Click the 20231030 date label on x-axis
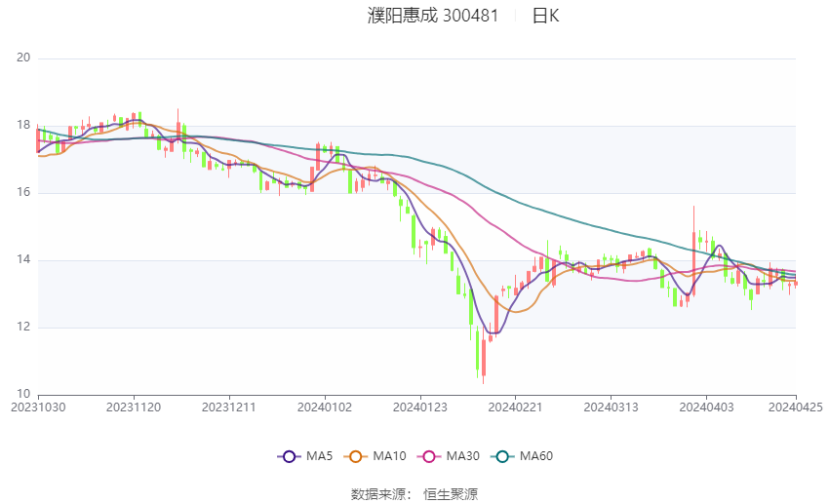This screenshot has width=829, height=504. pyautogui.click(x=38, y=407)
